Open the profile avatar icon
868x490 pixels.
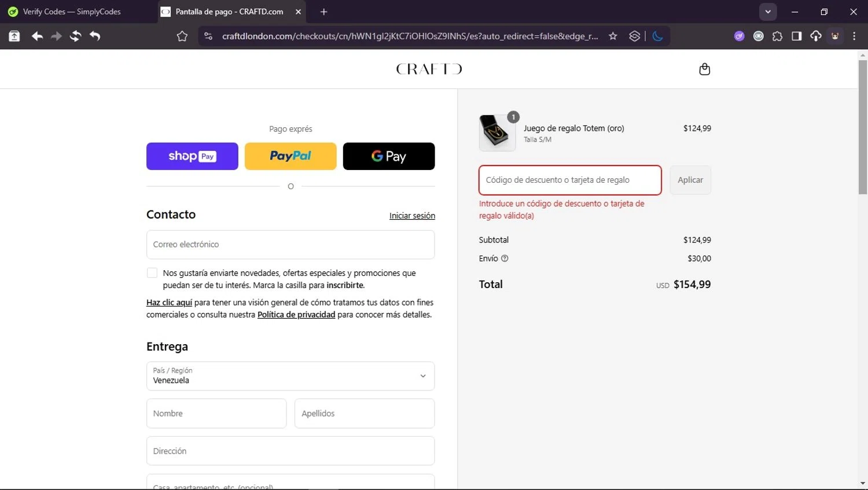[835, 36]
